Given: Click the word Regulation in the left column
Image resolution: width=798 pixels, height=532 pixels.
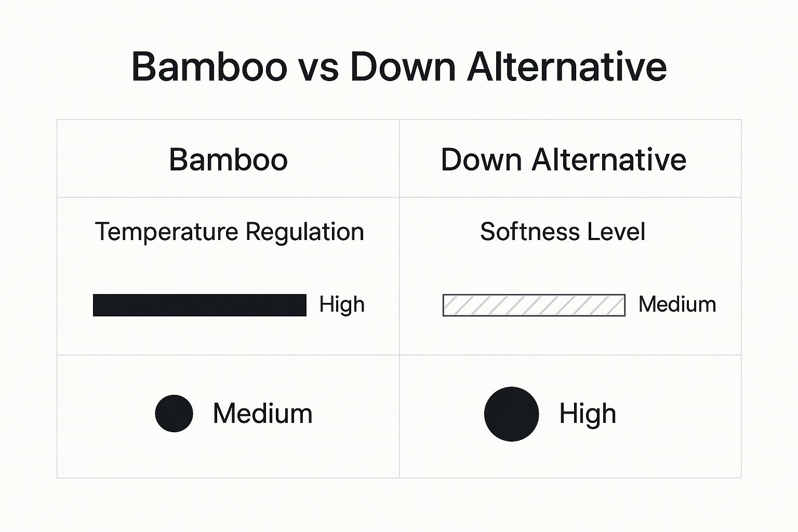Looking at the screenshot, I should pyautogui.click(x=304, y=232).
